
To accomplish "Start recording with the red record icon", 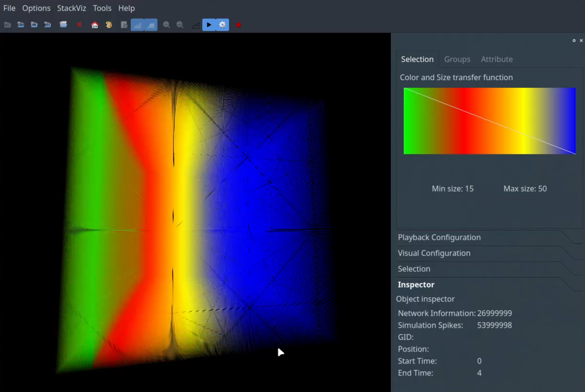I will [238, 25].
